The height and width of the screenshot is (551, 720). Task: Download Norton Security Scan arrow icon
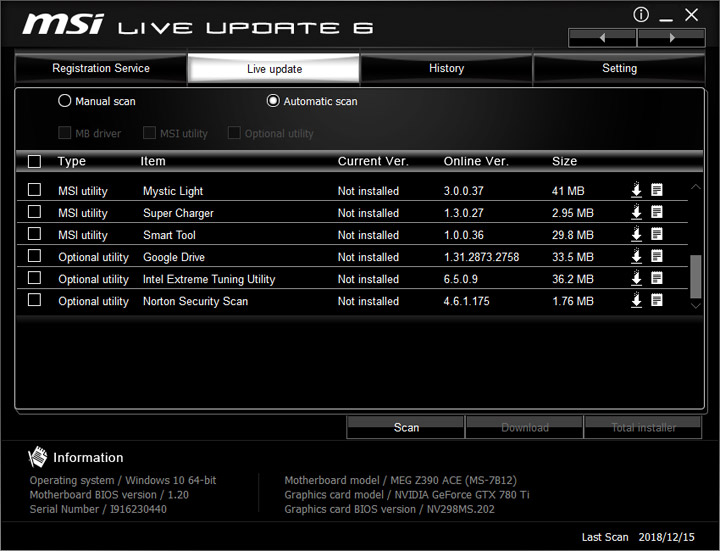click(x=636, y=300)
